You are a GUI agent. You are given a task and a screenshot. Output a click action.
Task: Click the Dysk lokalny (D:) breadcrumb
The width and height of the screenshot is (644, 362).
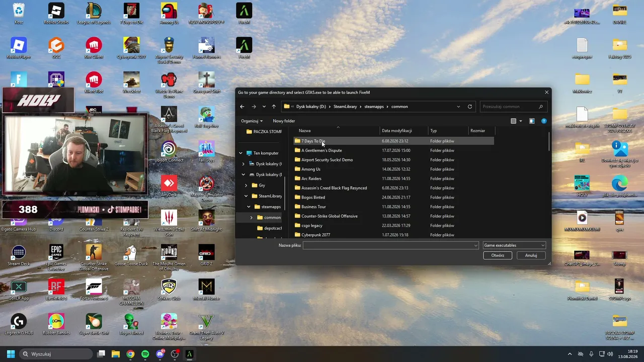pos(311,107)
